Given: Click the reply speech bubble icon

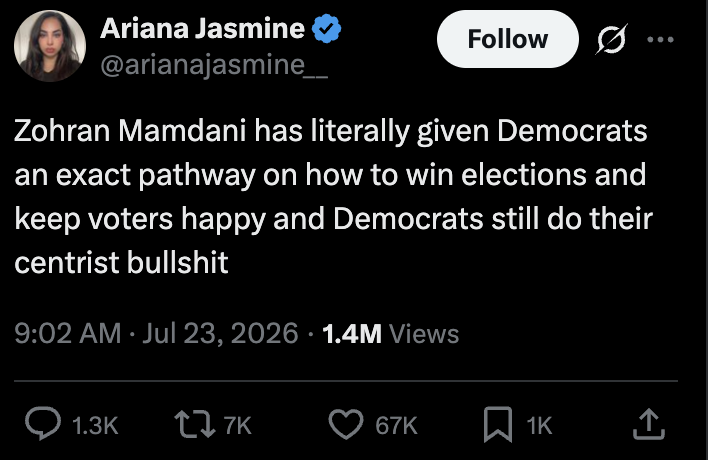Looking at the screenshot, I should [x=43, y=424].
